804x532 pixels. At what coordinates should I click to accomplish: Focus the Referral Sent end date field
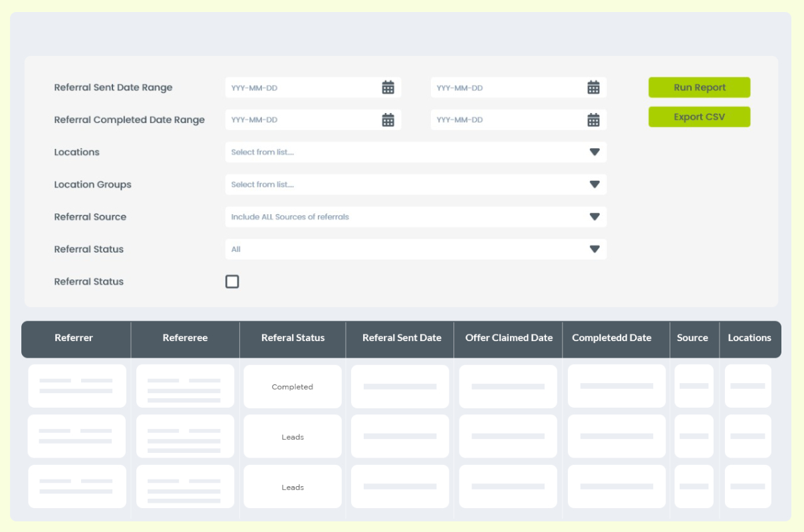[x=519, y=87]
